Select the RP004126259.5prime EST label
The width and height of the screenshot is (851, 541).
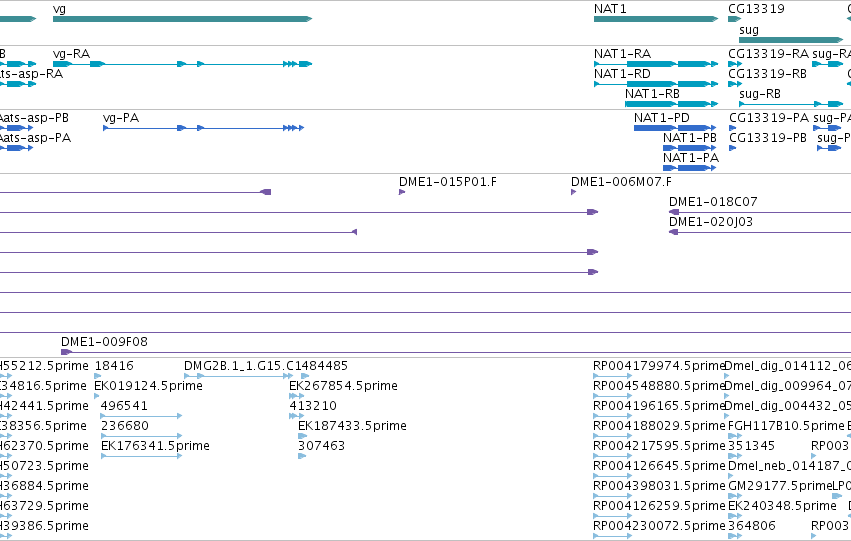coord(659,506)
